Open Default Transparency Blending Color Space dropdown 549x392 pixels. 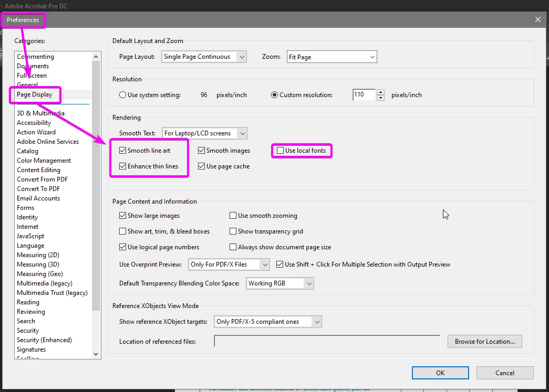click(279, 283)
